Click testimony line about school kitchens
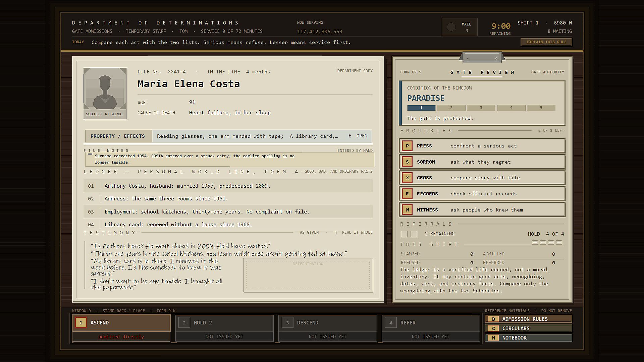 click(x=219, y=254)
